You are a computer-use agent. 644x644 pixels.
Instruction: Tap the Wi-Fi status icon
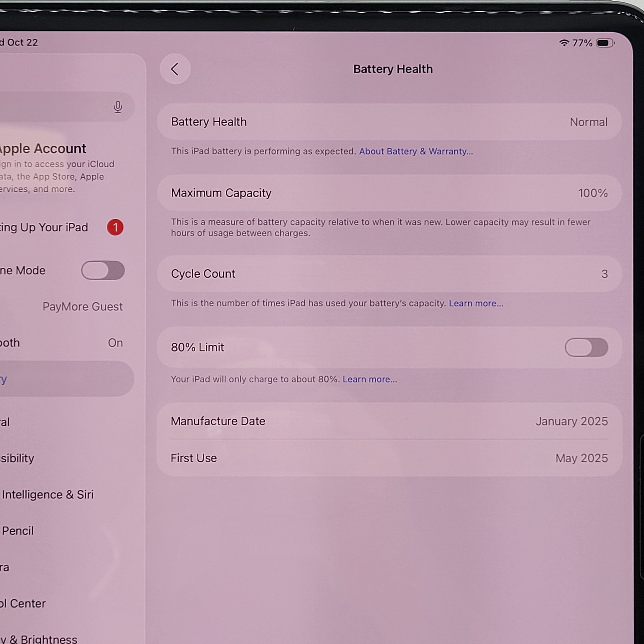(564, 43)
